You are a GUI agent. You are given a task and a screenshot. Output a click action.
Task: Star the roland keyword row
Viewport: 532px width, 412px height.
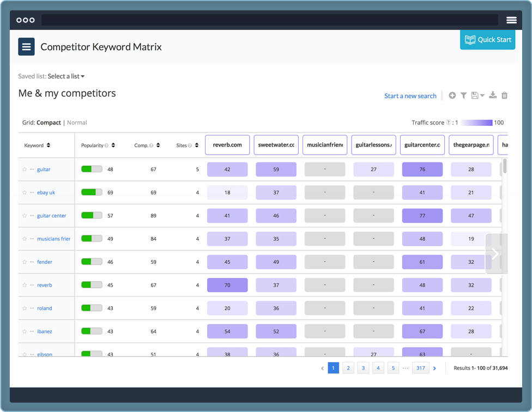pyautogui.click(x=25, y=308)
